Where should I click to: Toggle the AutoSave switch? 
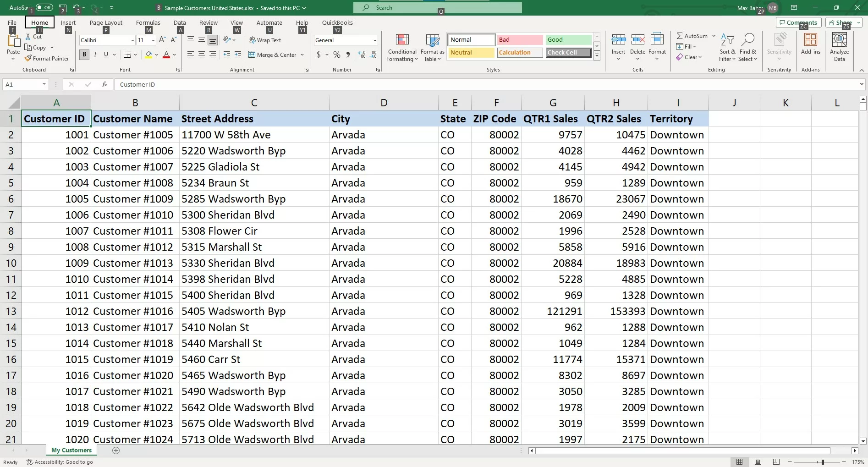point(44,7)
